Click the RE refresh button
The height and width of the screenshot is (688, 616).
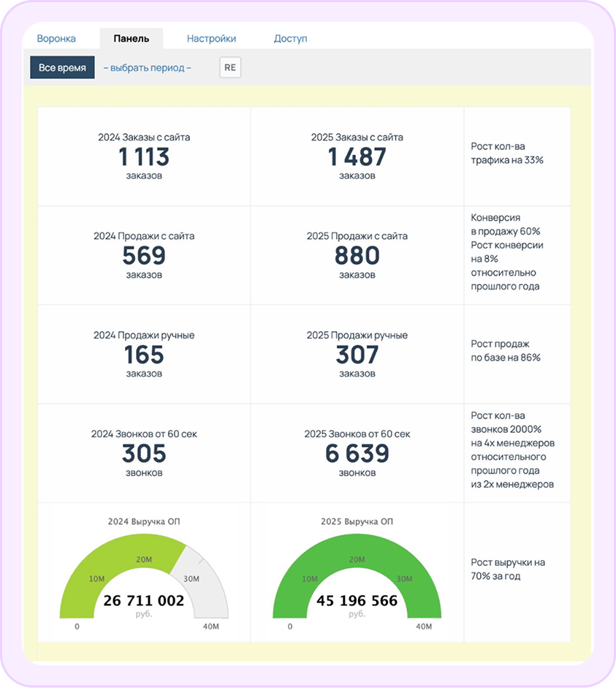tap(230, 67)
